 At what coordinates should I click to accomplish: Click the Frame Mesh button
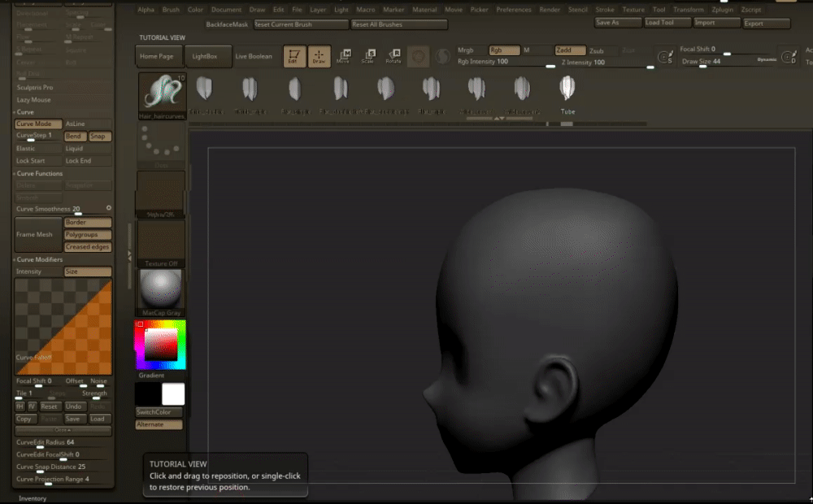pos(38,234)
